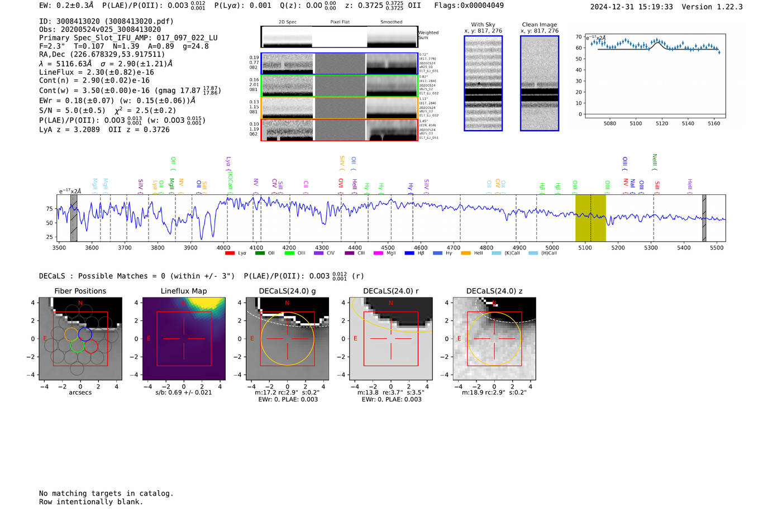The height and width of the screenshot is (532, 782).
Task: Select the Cont(n) value text
Action: pos(94,80)
